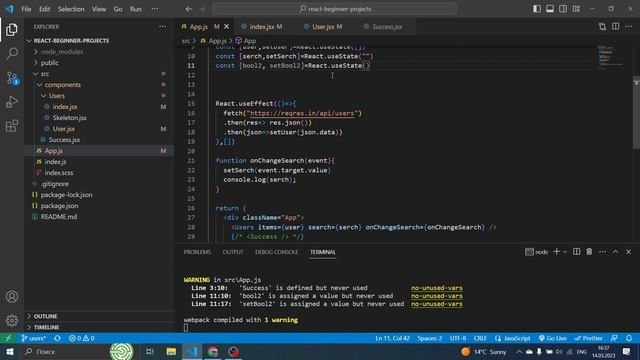Viewport: 640px width, 360px height.
Task: Click the command center search box
Action: click(334, 9)
